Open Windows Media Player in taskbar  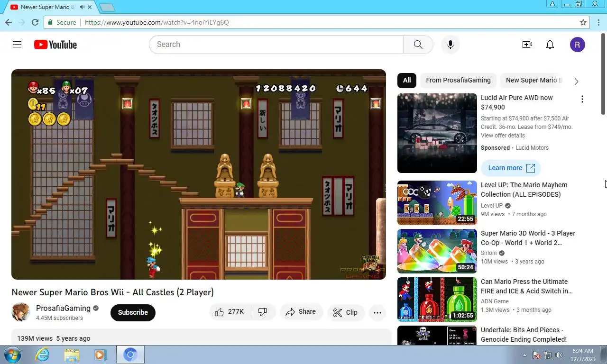100,355
